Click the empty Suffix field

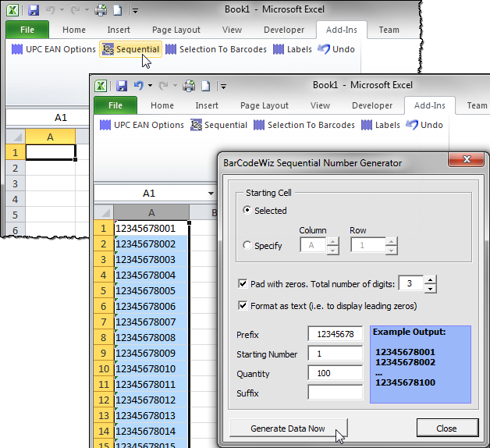tap(336, 393)
